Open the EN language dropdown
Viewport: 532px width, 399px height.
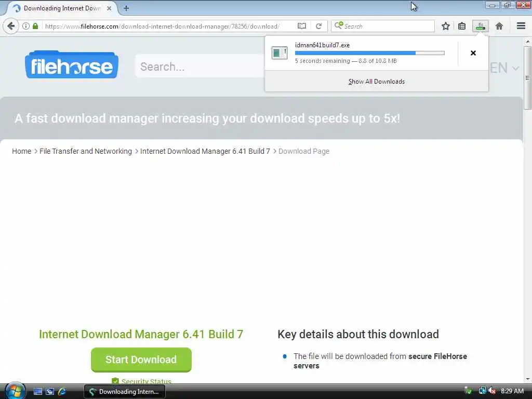click(x=504, y=68)
